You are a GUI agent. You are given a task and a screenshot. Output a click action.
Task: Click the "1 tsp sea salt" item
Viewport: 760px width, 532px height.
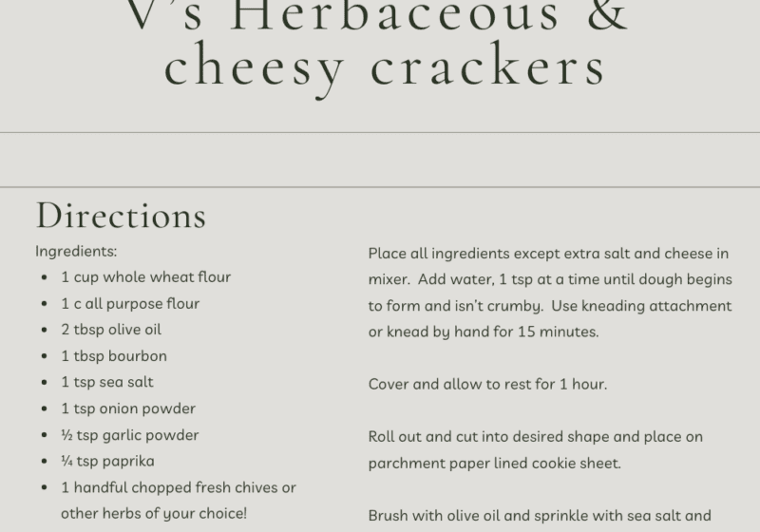(107, 382)
